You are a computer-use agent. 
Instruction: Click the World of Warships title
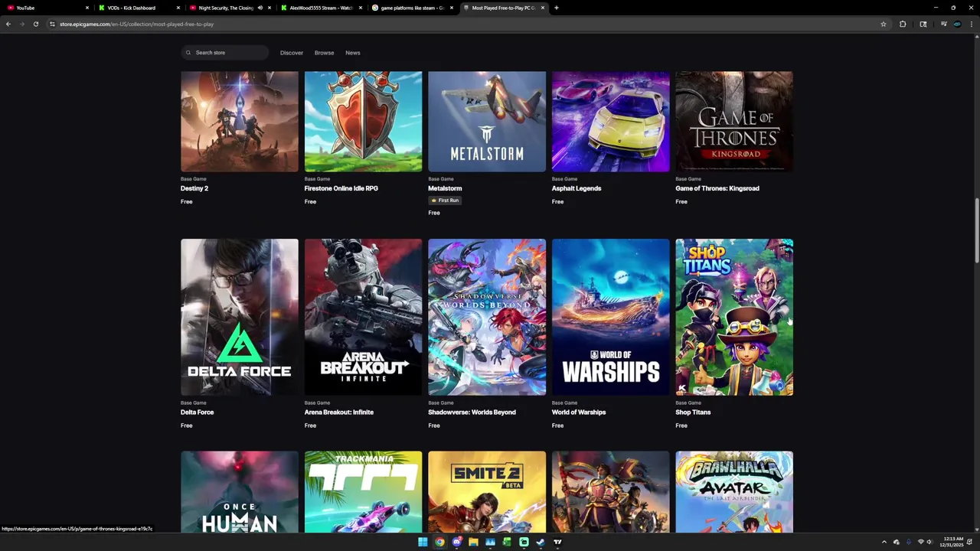[x=579, y=412]
